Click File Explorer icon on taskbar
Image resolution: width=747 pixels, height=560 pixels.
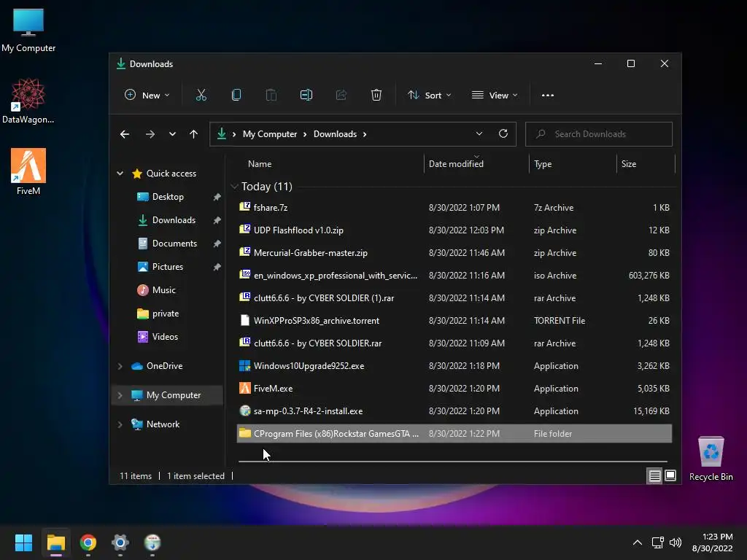[x=55, y=542]
